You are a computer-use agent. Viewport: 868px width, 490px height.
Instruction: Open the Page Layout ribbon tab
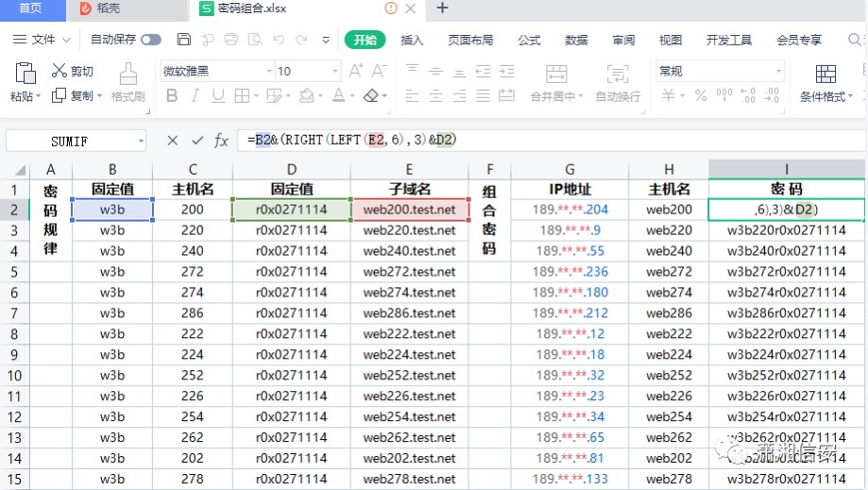coord(470,40)
